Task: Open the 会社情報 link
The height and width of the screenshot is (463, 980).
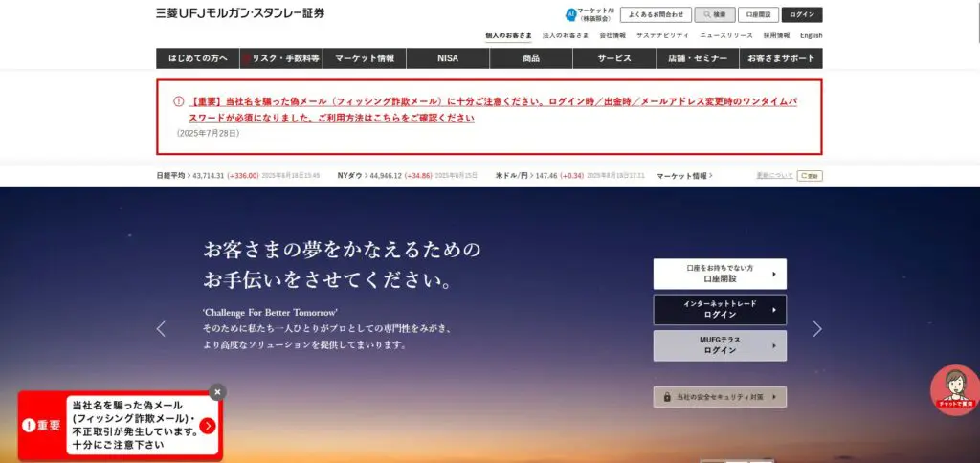Action: 612,35
